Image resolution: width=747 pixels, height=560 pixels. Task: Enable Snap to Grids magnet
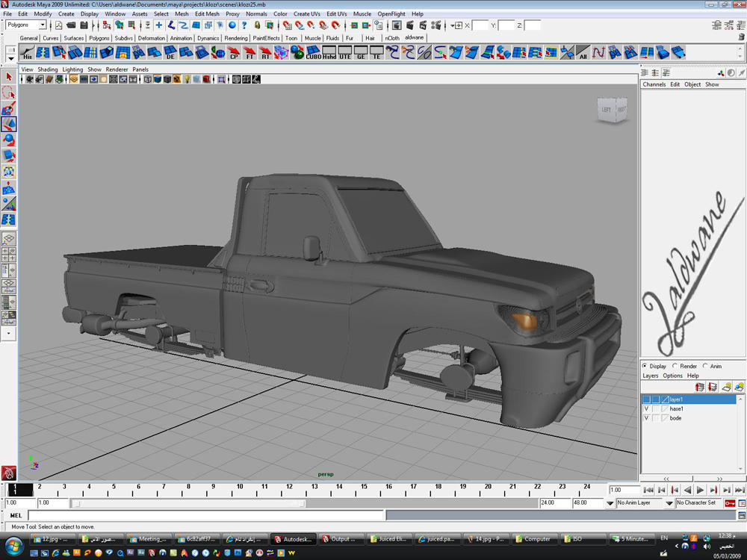click(287, 25)
